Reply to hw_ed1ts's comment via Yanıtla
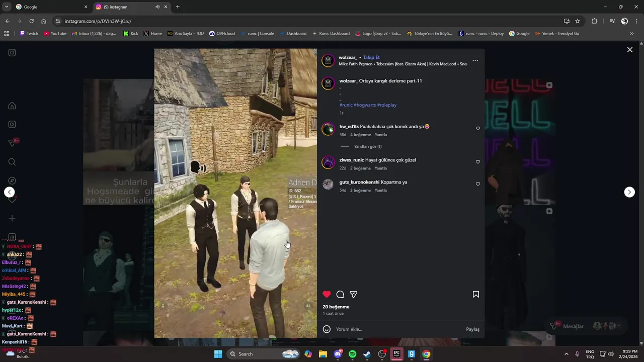 coord(381,135)
